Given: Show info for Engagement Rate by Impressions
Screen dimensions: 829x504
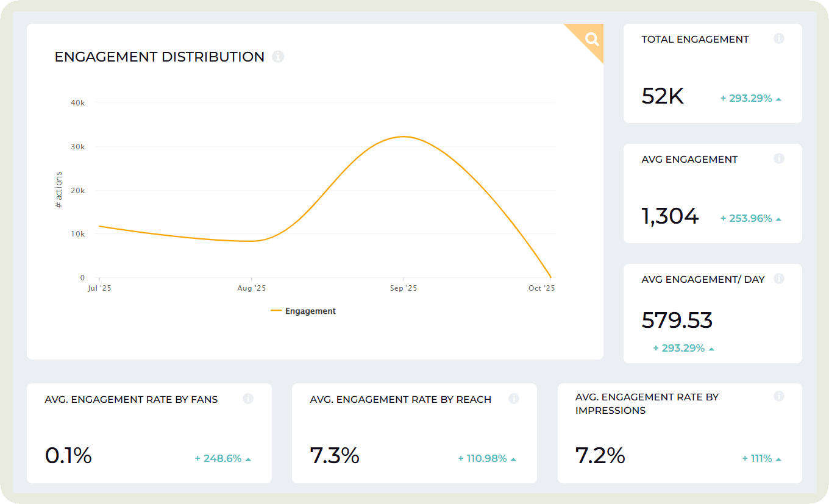Looking at the screenshot, I should click(x=778, y=396).
